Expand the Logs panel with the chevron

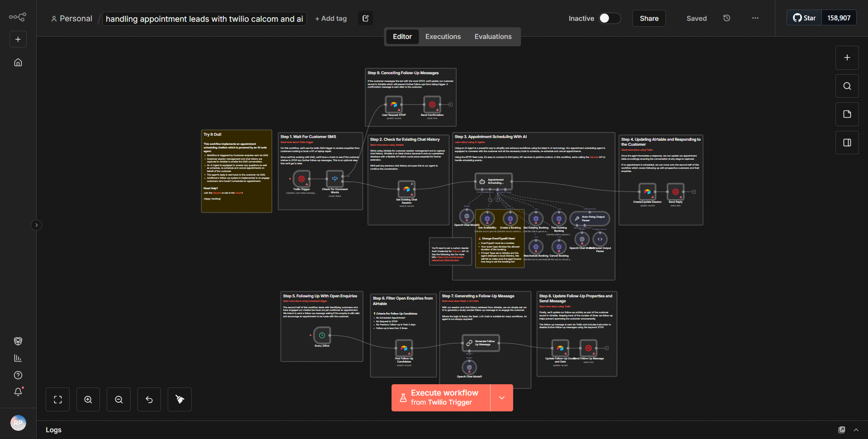point(857,429)
